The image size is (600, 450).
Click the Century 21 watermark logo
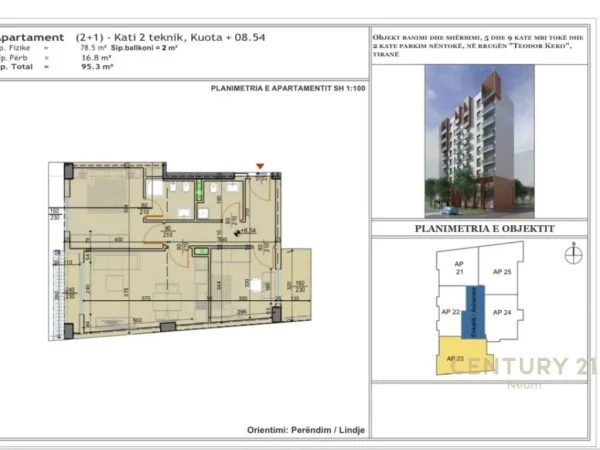[x=520, y=369]
